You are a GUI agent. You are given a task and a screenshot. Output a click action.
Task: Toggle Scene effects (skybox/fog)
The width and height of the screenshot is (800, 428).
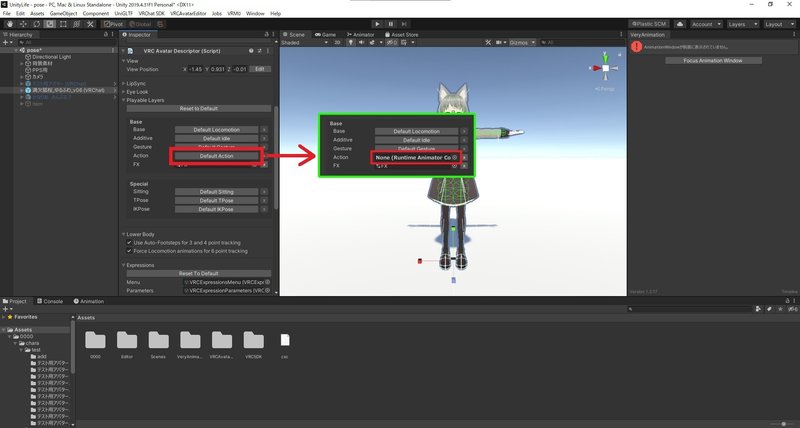[373, 42]
